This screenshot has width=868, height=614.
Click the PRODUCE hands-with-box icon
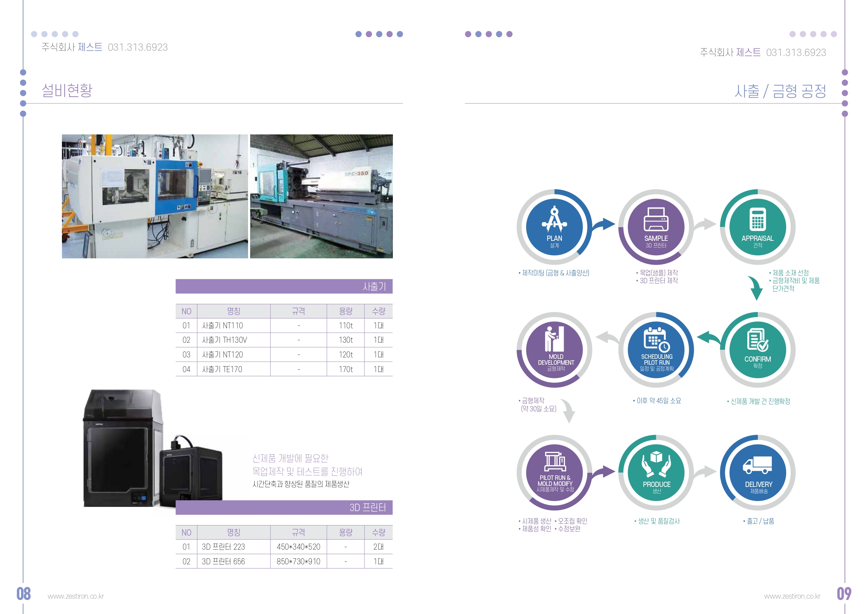[x=656, y=463]
